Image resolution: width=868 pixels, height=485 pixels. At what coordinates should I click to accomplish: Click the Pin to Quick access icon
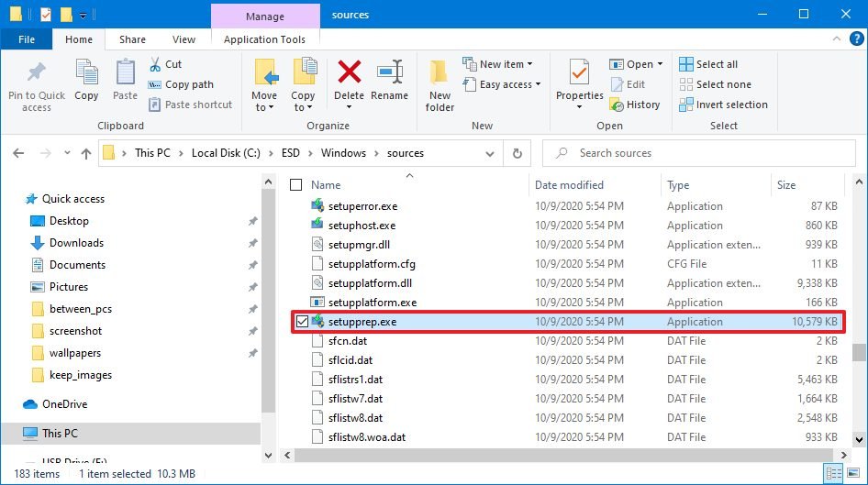click(37, 72)
